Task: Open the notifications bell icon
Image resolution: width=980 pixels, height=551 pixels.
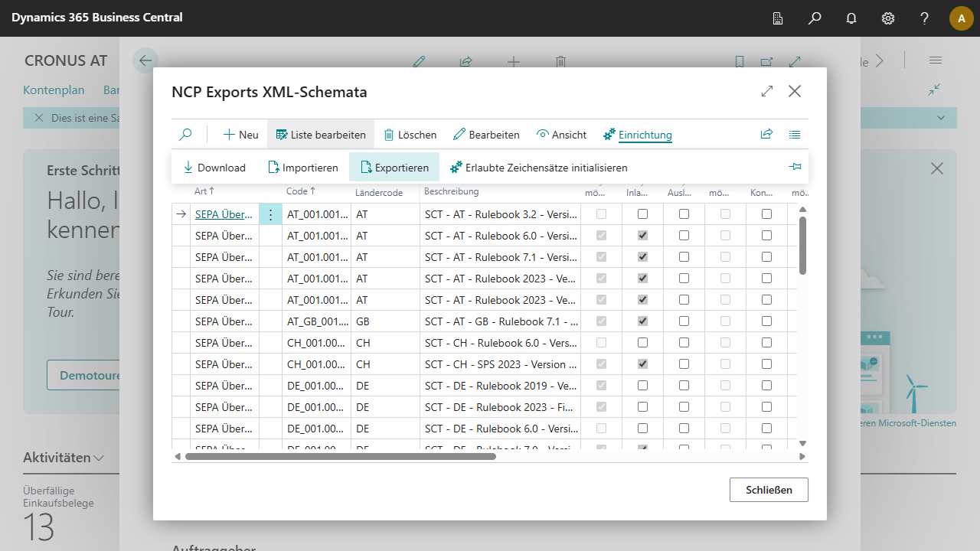Action: [851, 18]
